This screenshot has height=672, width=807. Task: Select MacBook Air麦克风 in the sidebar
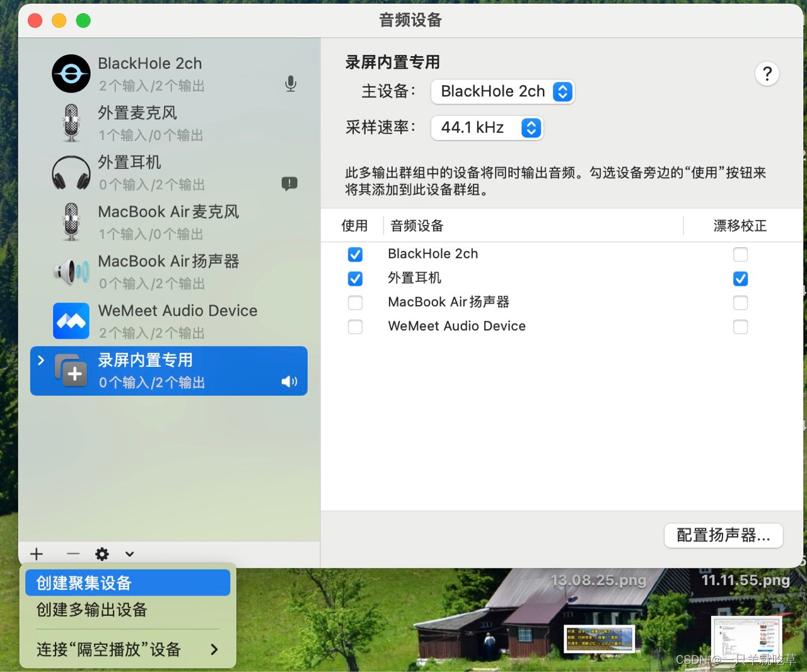click(169, 222)
